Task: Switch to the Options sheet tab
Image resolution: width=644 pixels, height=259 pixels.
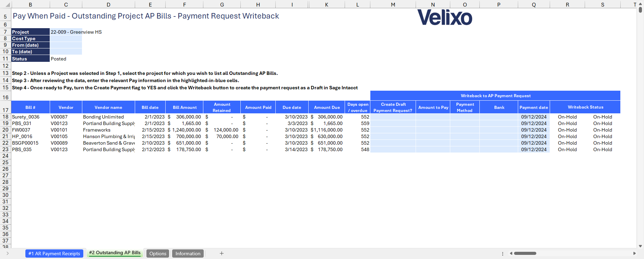Action: coord(158,254)
